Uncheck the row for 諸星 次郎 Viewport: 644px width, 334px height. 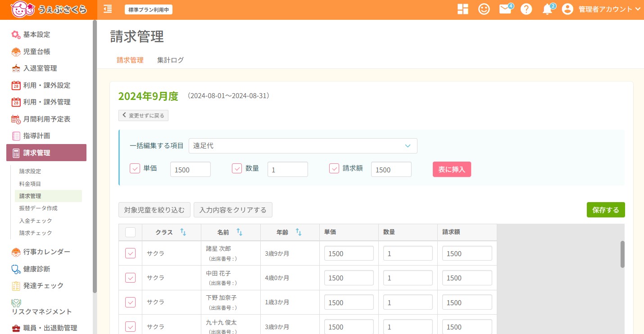point(130,253)
